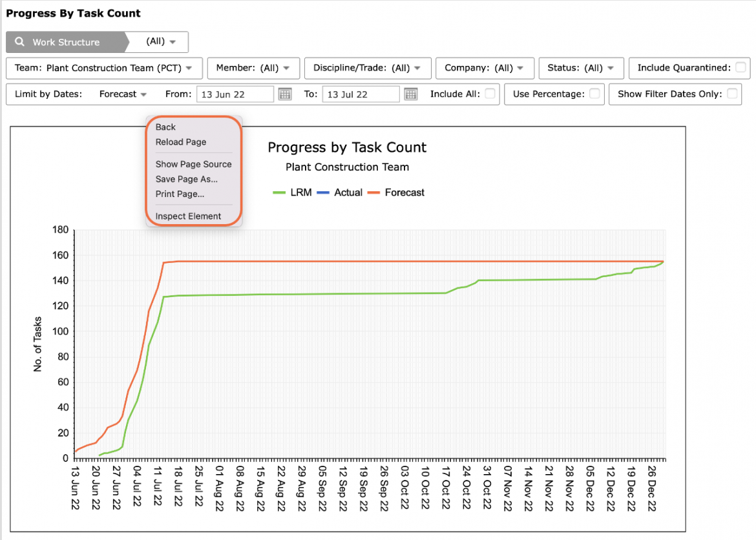Click the orange Forecast legend marker
The image size is (756, 540).
click(373, 193)
